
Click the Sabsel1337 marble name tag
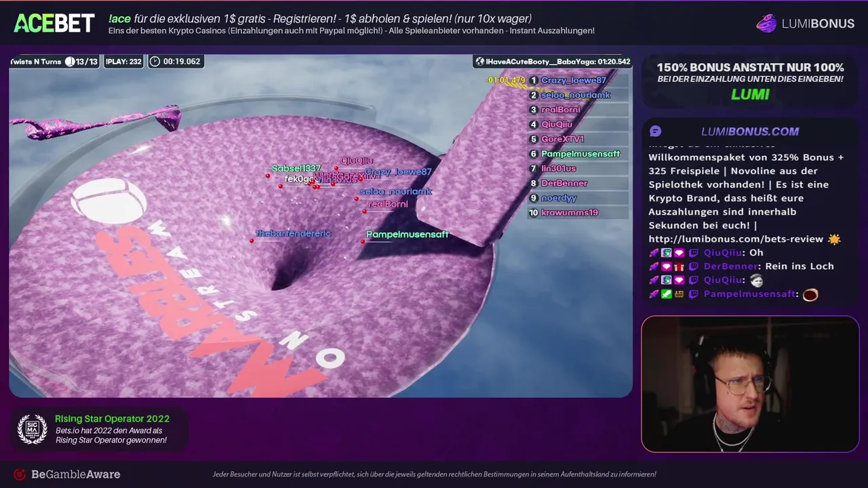pyautogui.click(x=296, y=168)
